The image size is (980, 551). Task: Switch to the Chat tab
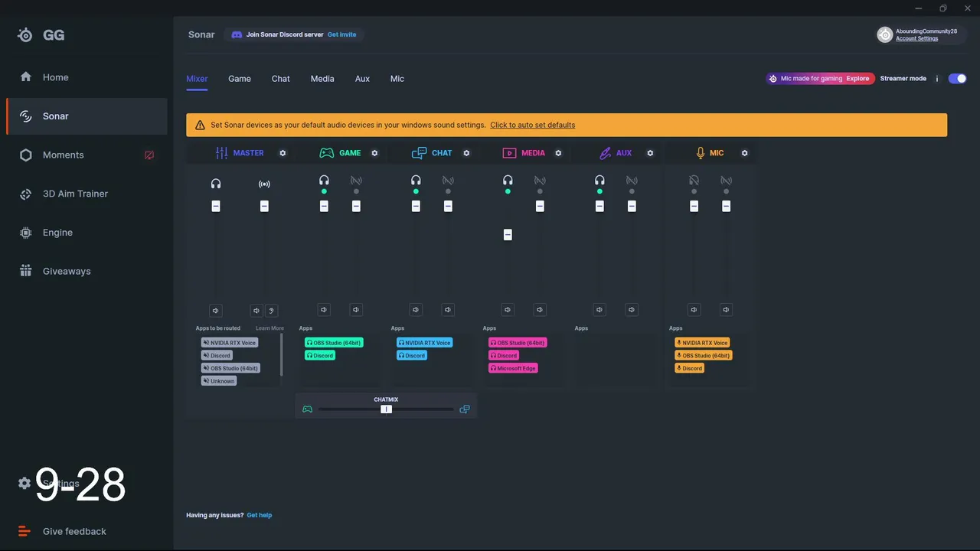pos(281,79)
